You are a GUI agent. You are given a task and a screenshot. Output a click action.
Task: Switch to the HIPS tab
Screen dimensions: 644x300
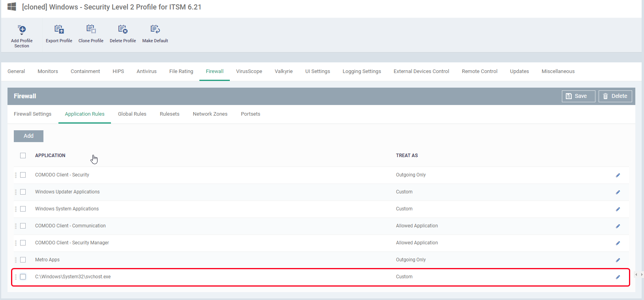click(x=118, y=71)
